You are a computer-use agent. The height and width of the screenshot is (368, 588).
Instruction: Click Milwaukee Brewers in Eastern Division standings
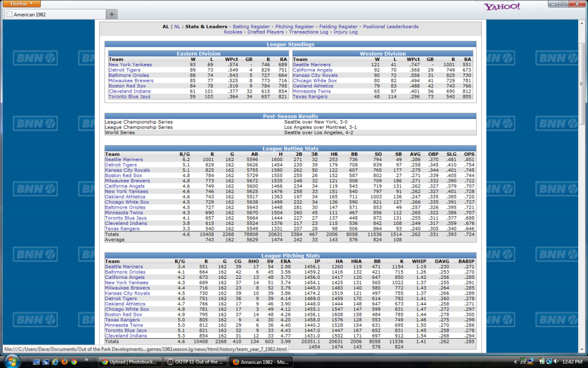pos(131,80)
